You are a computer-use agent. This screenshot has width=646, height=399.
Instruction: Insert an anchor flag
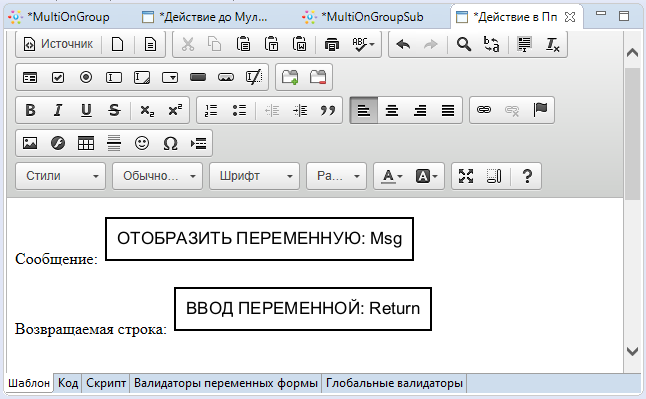point(540,110)
